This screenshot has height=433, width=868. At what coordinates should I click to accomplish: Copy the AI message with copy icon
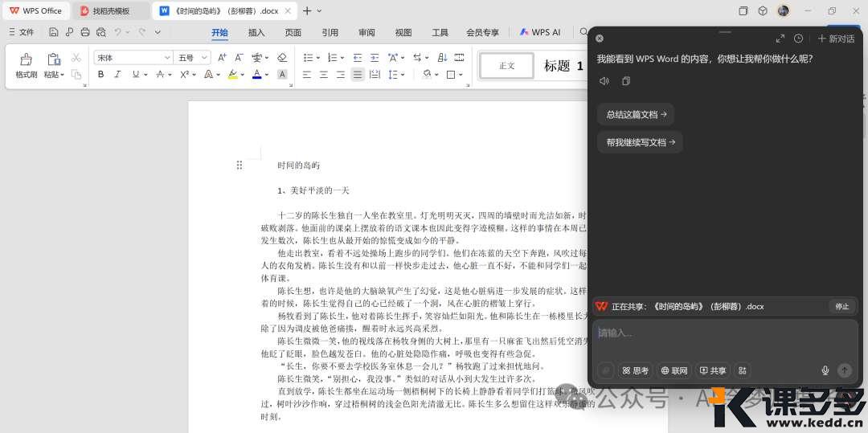[x=626, y=81]
